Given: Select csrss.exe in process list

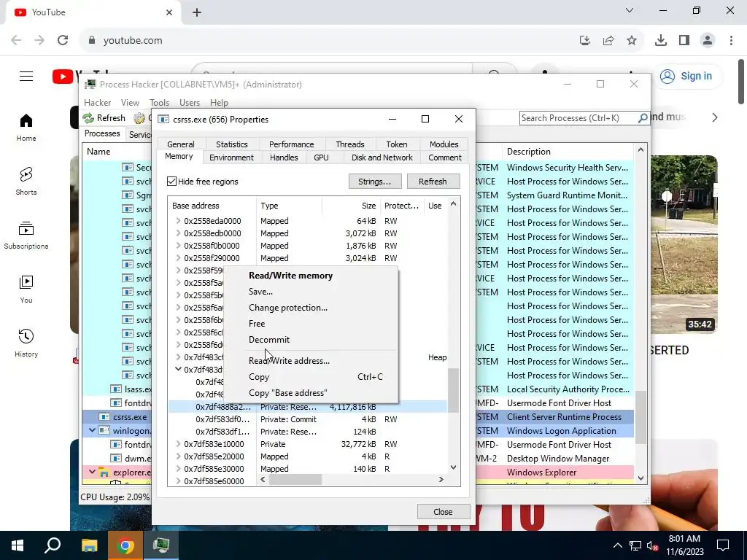Looking at the screenshot, I should tap(130, 416).
